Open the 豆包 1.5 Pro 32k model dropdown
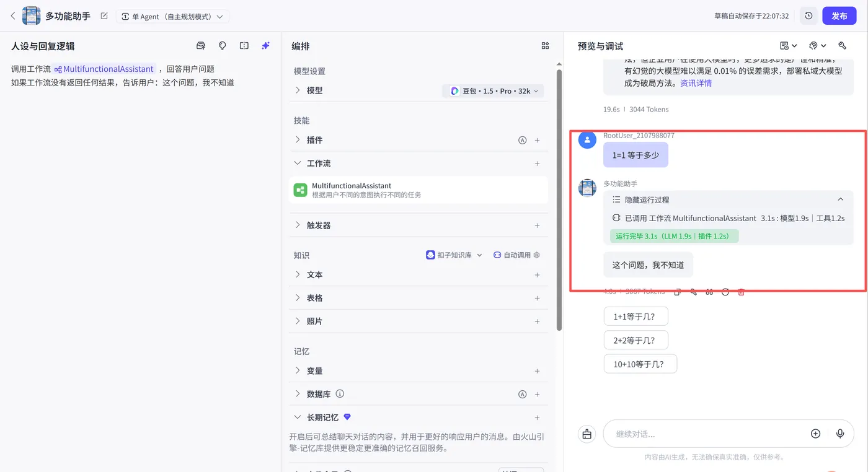 [x=493, y=90]
